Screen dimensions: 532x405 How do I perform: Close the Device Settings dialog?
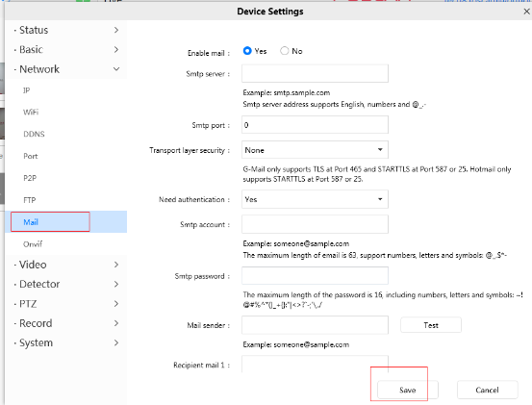(526, 12)
